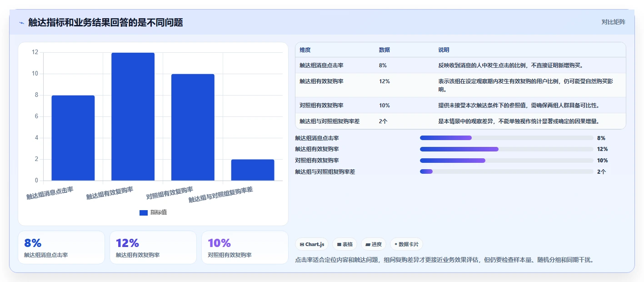Click the x-axis label 触达组与对照组复购率差

click(221, 195)
